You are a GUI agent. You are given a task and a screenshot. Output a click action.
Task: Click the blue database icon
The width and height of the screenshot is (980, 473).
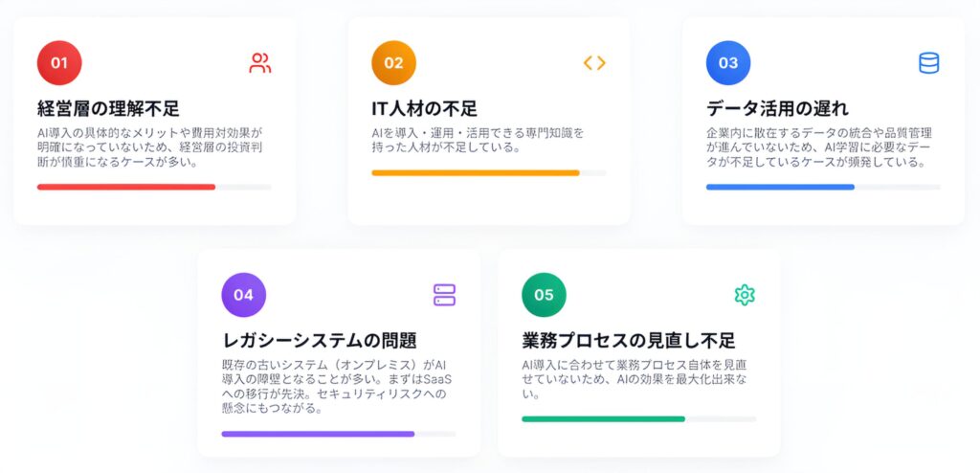point(928,63)
